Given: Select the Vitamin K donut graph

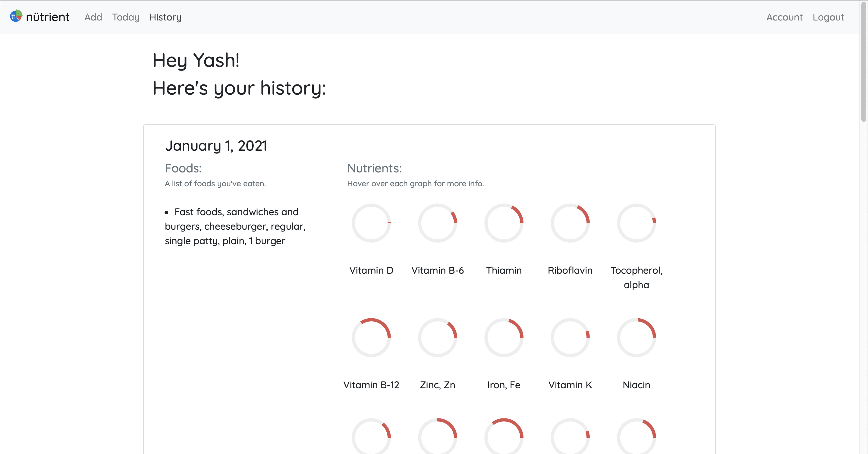Looking at the screenshot, I should coord(569,338).
